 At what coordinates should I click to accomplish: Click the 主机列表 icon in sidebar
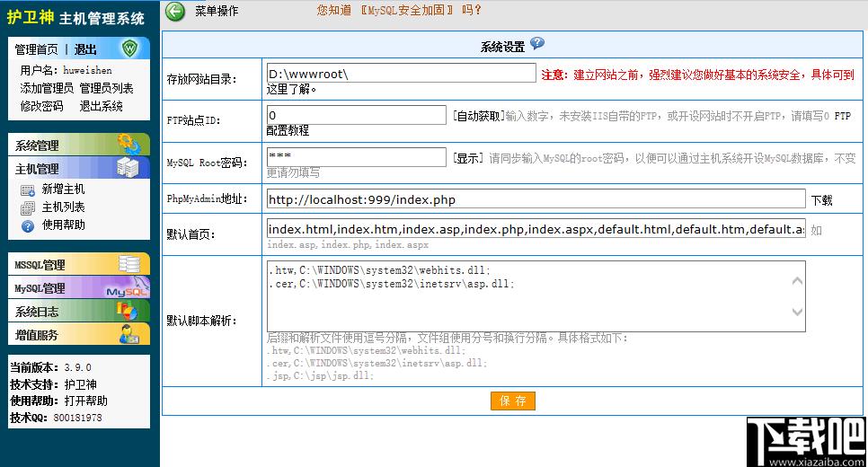coord(28,208)
